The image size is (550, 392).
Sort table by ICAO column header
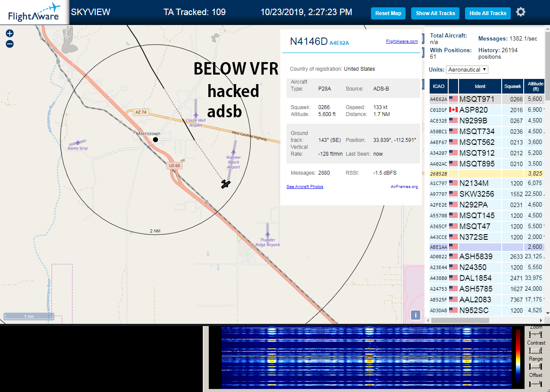tap(439, 86)
